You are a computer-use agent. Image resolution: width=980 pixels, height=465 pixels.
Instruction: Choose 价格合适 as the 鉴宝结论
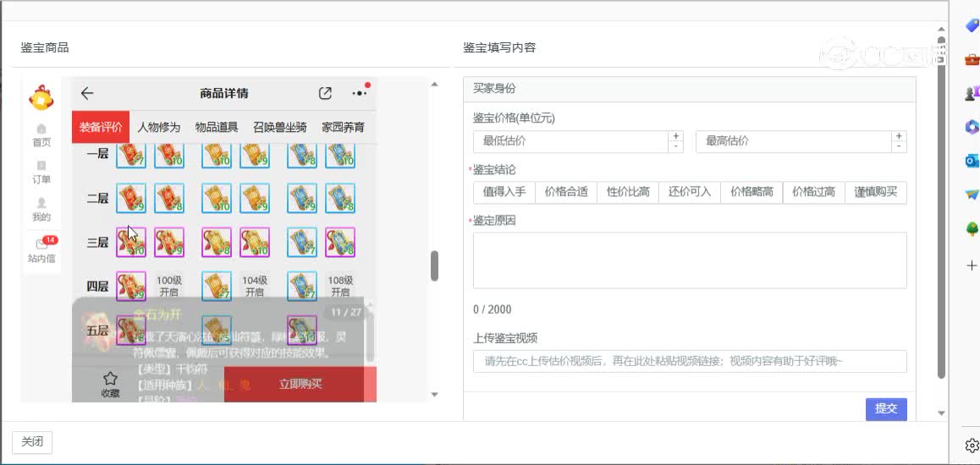tap(566, 192)
